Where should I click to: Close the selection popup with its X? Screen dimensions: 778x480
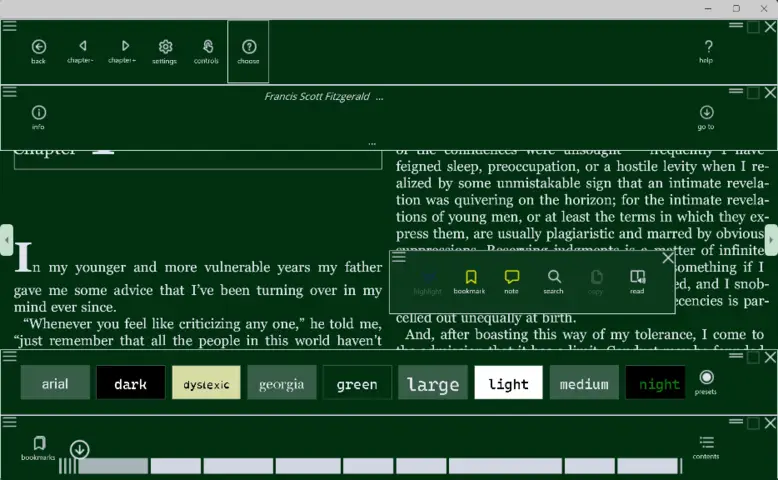pyautogui.click(x=668, y=258)
